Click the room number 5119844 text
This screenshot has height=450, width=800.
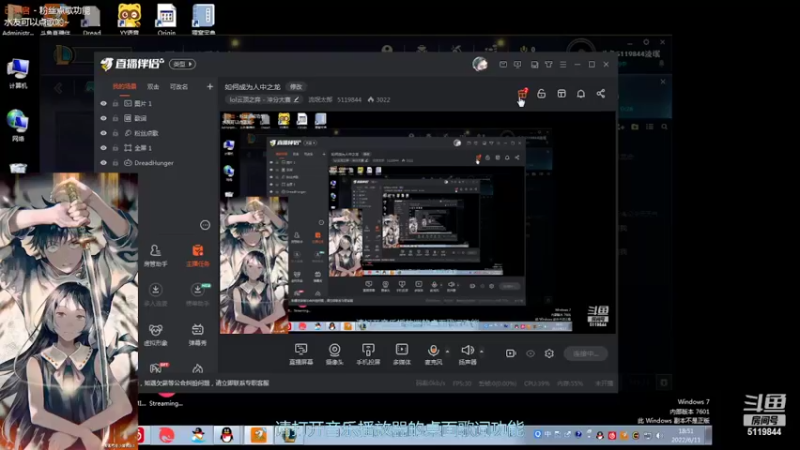click(349, 100)
